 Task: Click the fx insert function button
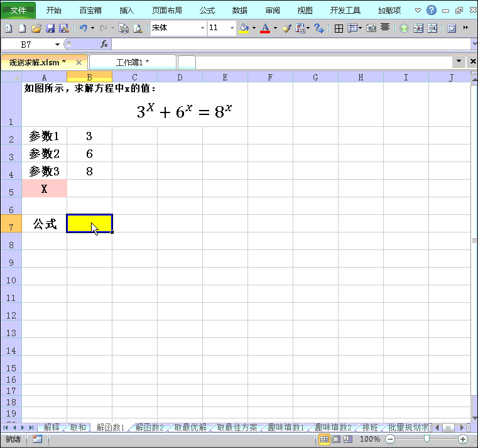point(104,45)
